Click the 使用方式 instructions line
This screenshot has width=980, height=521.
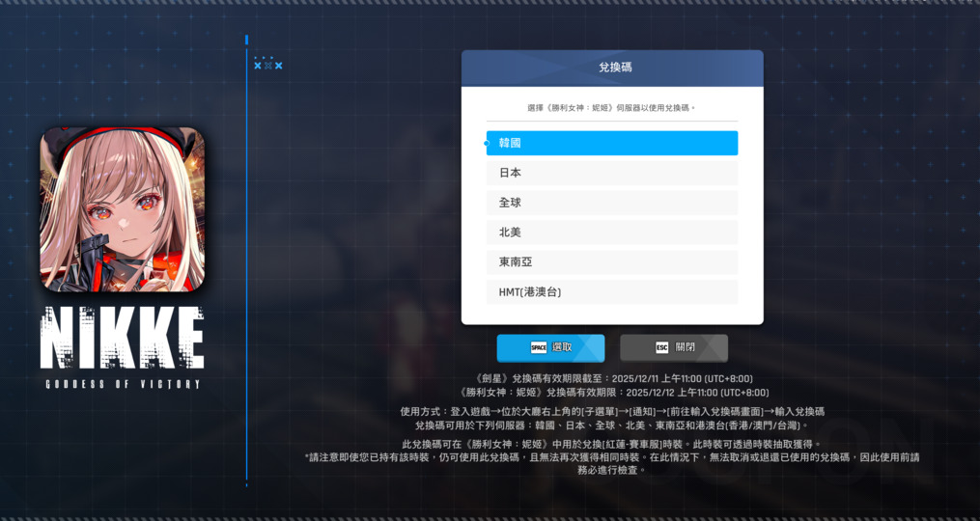pyautogui.click(x=612, y=412)
